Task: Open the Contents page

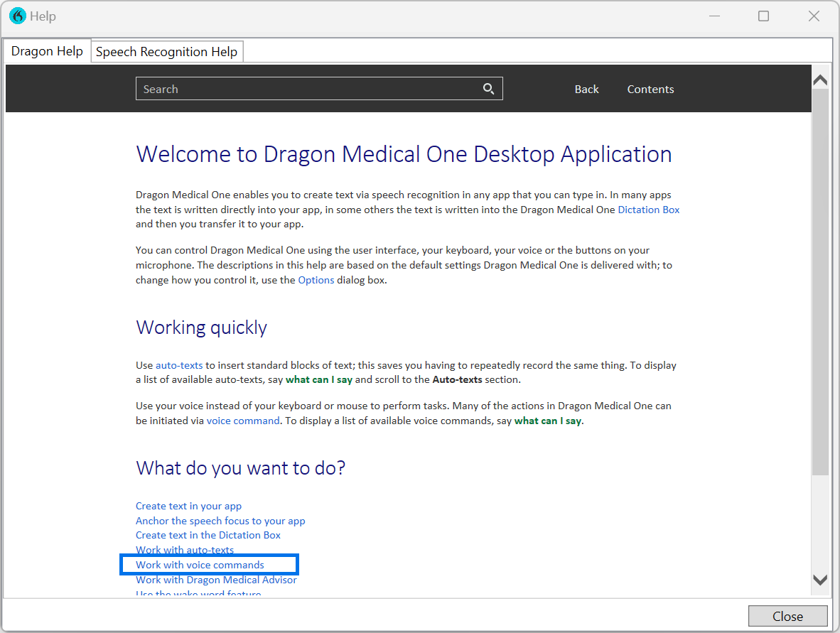Action: coord(650,89)
